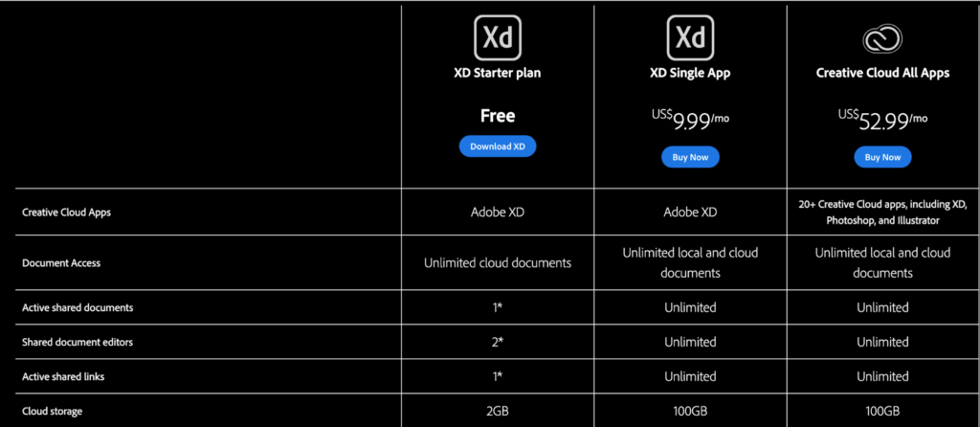
Task: Click the Shared document editors row label
Action: pos(76,342)
